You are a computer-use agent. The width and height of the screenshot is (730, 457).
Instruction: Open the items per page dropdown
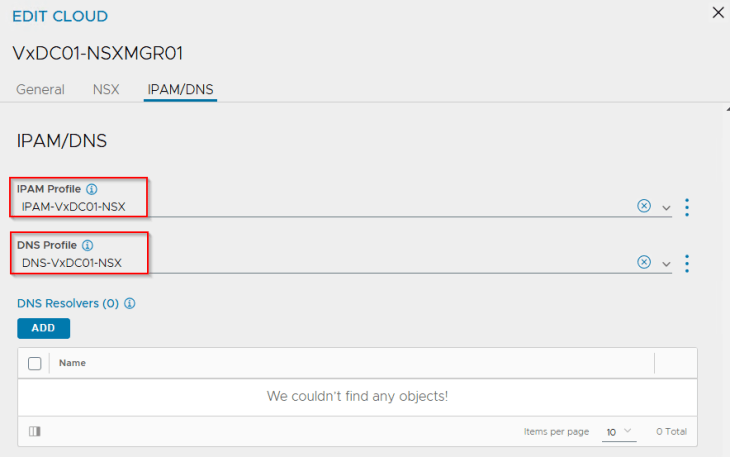[619, 432]
